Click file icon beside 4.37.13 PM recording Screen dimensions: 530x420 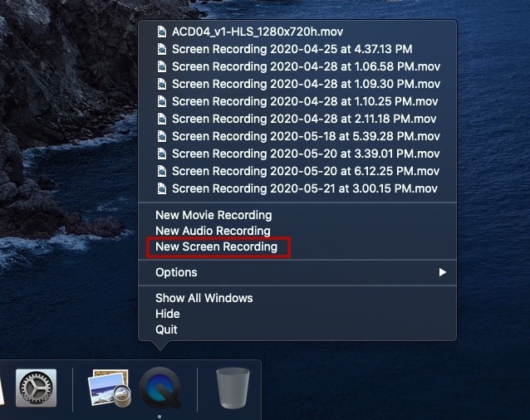pyautogui.click(x=162, y=49)
